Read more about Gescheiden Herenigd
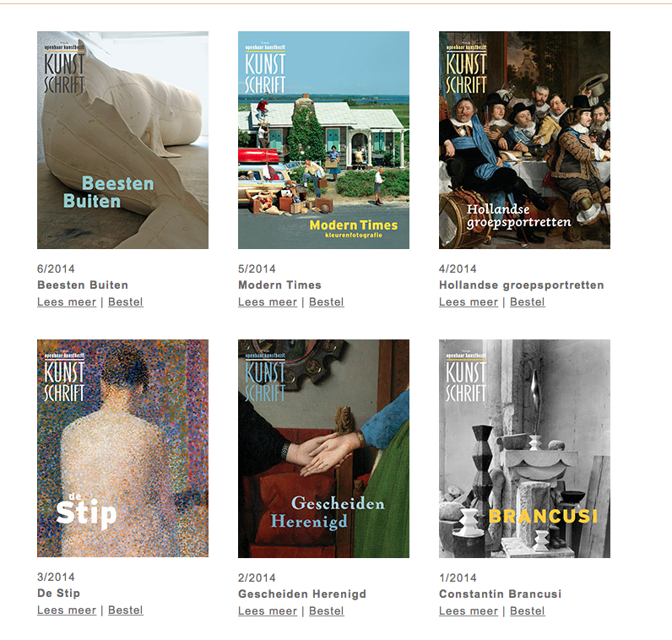The width and height of the screenshot is (672, 640). tap(268, 610)
